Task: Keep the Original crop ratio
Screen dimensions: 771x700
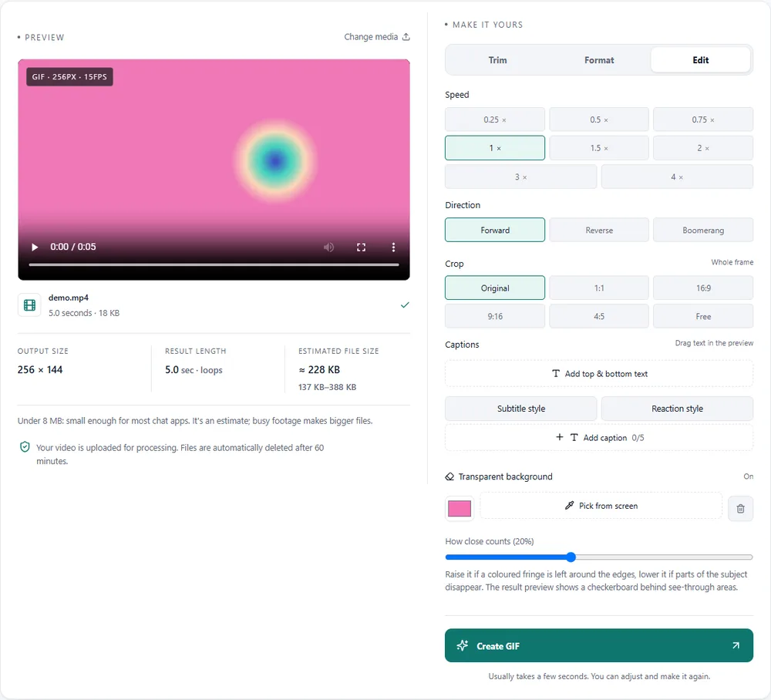Action: pyautogui.click(x=495, y=288)
